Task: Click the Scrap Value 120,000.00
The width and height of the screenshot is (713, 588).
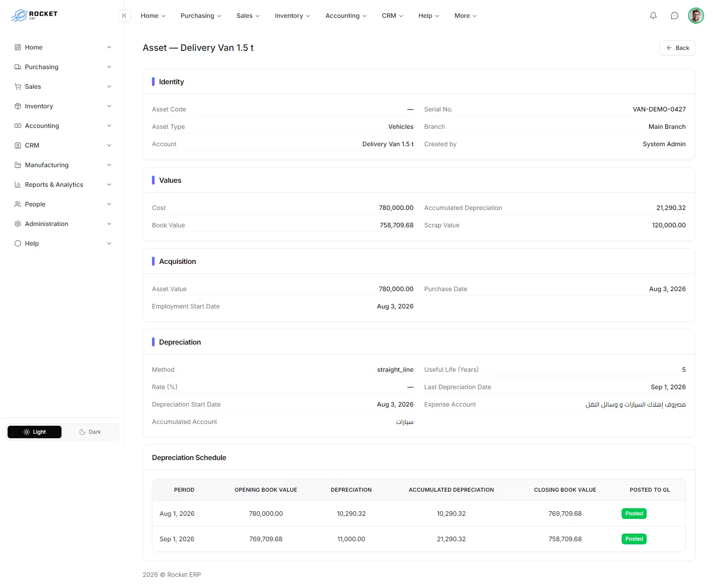Action: [669, 225]
